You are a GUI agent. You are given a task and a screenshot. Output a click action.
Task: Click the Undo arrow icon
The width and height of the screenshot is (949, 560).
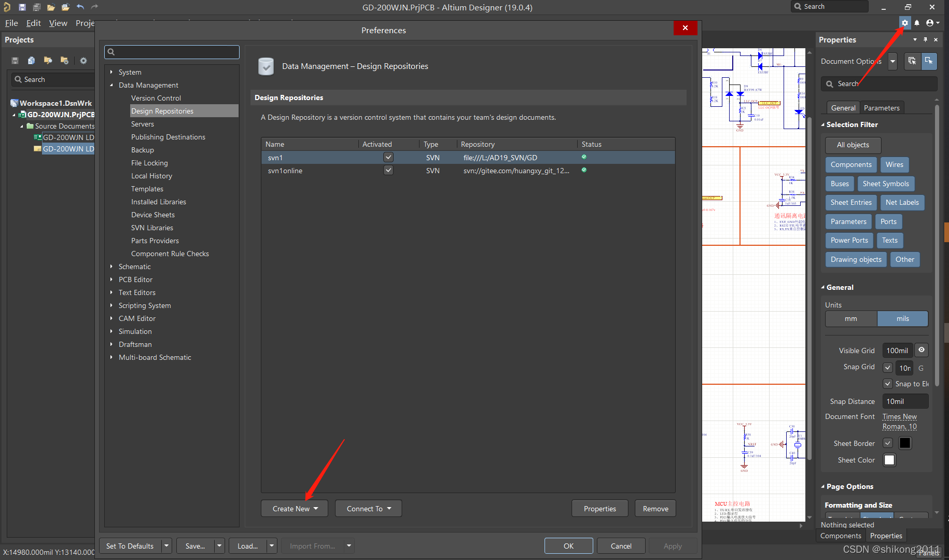(80, 7)
